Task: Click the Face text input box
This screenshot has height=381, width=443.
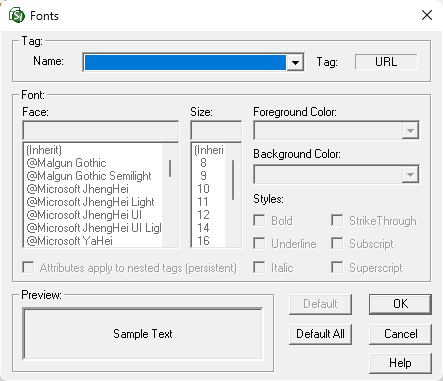Action: pyautogui.click(x=100, y=131)
